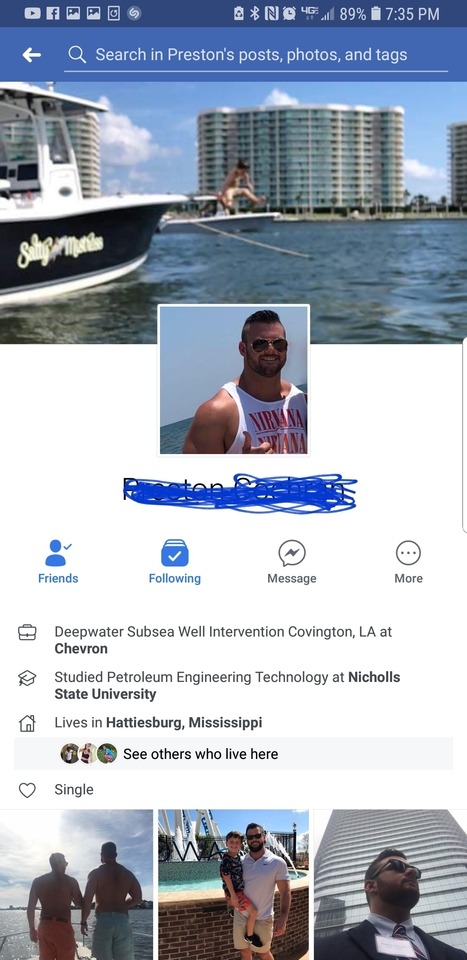This screenshot has width=467, height=960.
Task: Open the Nicholls State University link
Action: coord(227,686)
